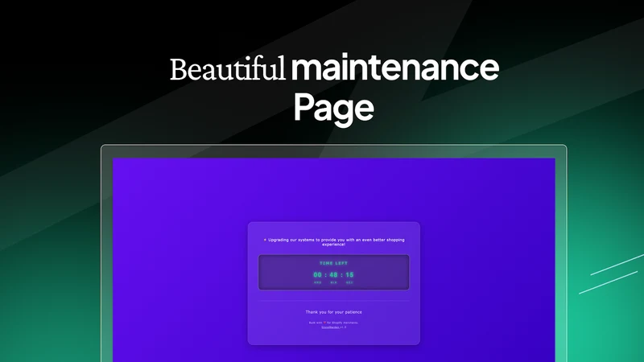Click 'Thank you for your patience' text

point(333,312)
